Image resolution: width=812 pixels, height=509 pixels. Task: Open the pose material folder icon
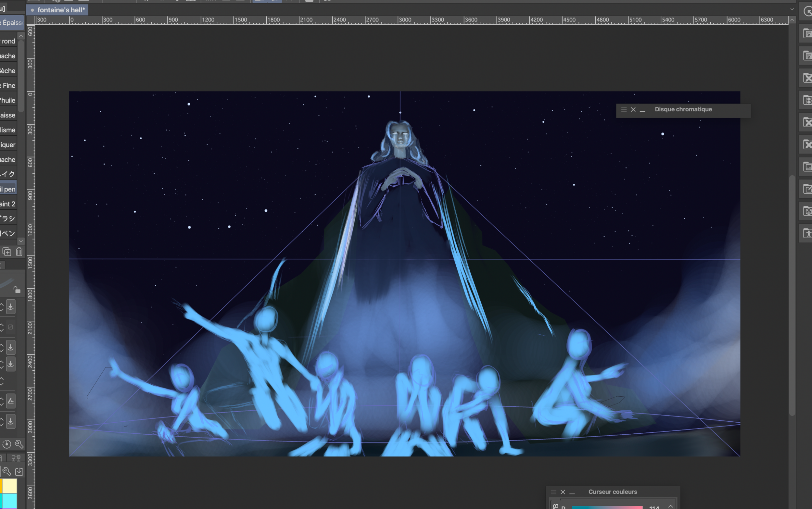click(x=808, y=233)
